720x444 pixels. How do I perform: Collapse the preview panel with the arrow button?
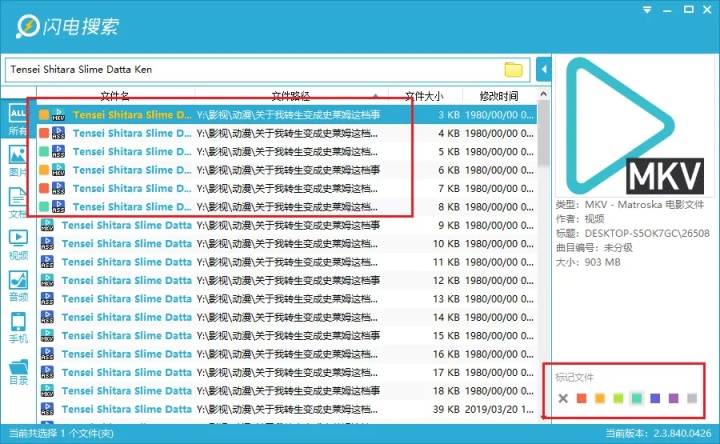pyautogui.click(x=544, y=69)
